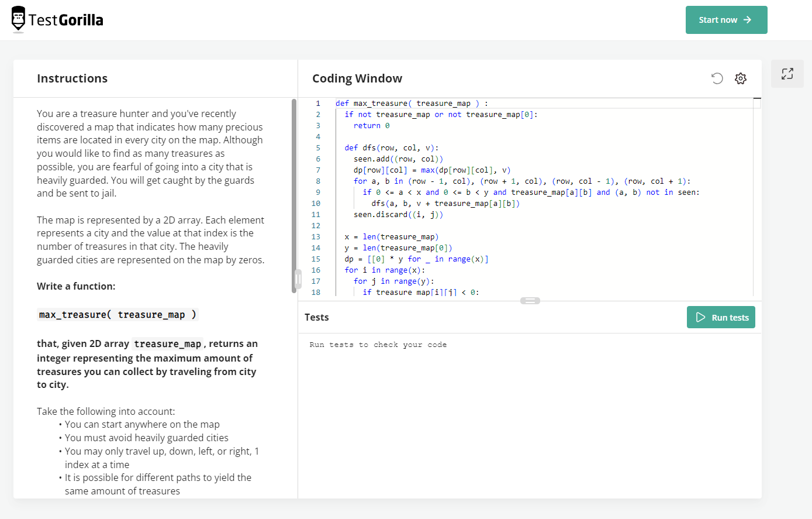Click the TestGorilla gorilla logo

[x=18, y=19]
